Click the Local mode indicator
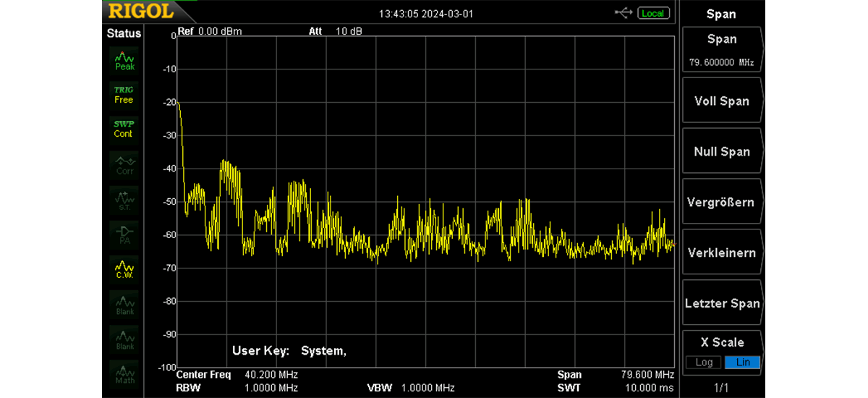The height and width of the screenshot is (398, 868). pyautogui.click(x=652, y=13)
